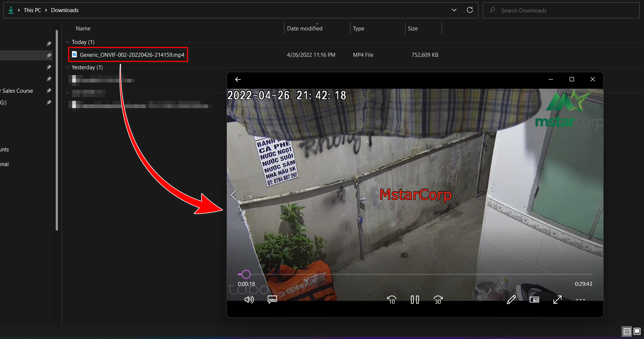The width and height of the screenshot is (644, 339).
Task: Unpin the Sales Course folder from Quick Access
Action: click(x=49, y=91)
